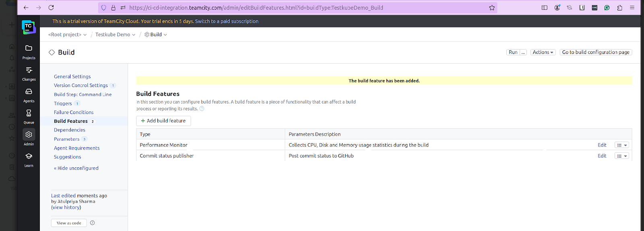Open Version Control Settings
644x231 pixels.
(x=81, y=85)
